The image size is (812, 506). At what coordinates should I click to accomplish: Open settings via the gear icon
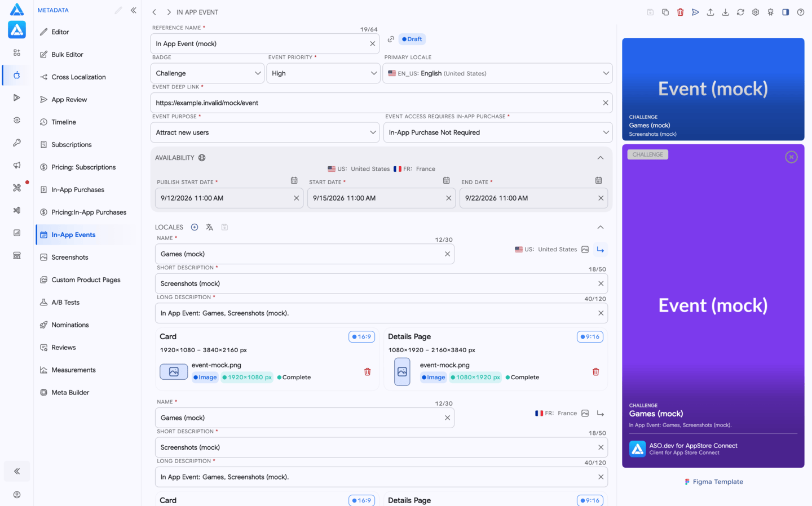pyautogui.click(x=756, y=12)
